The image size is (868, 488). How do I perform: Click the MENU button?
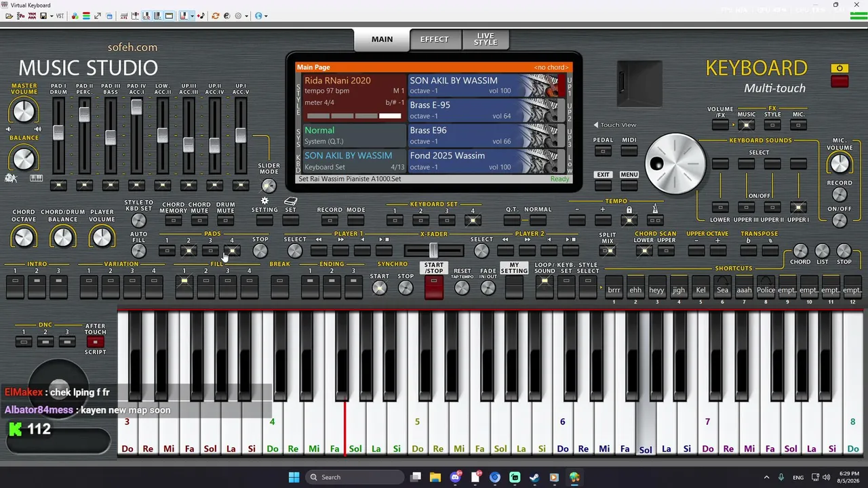[x=629, y=186]
